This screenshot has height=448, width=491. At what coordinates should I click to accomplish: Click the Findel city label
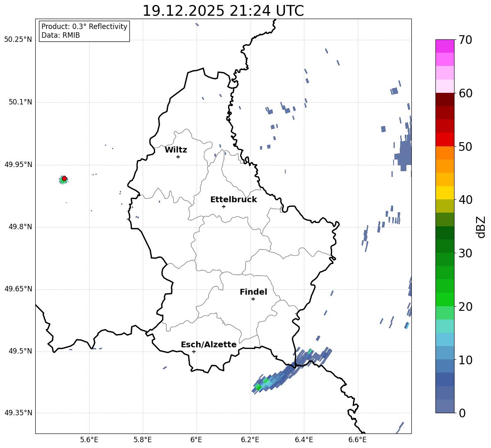[253, 292]
